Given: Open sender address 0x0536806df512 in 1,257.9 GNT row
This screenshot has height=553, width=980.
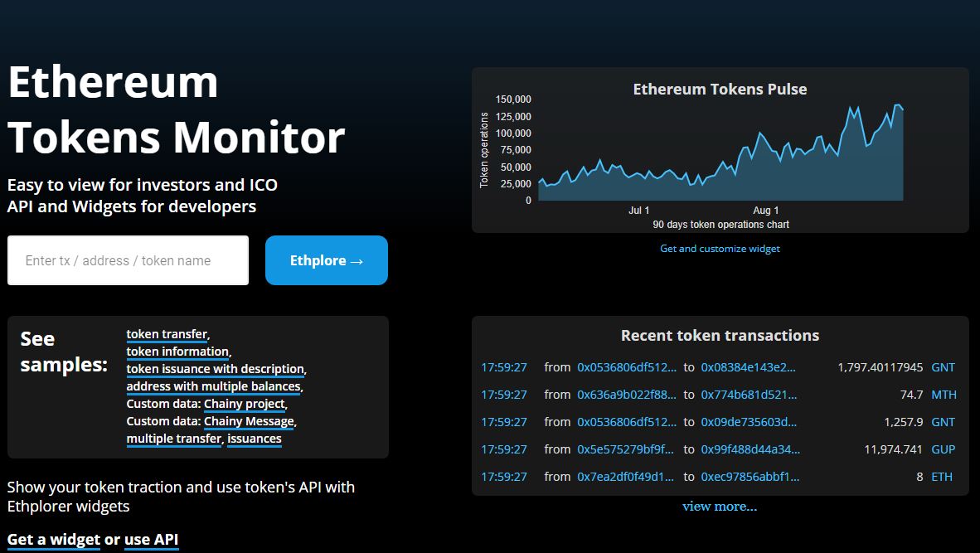Looking at the screenshot, I should 626,422.
